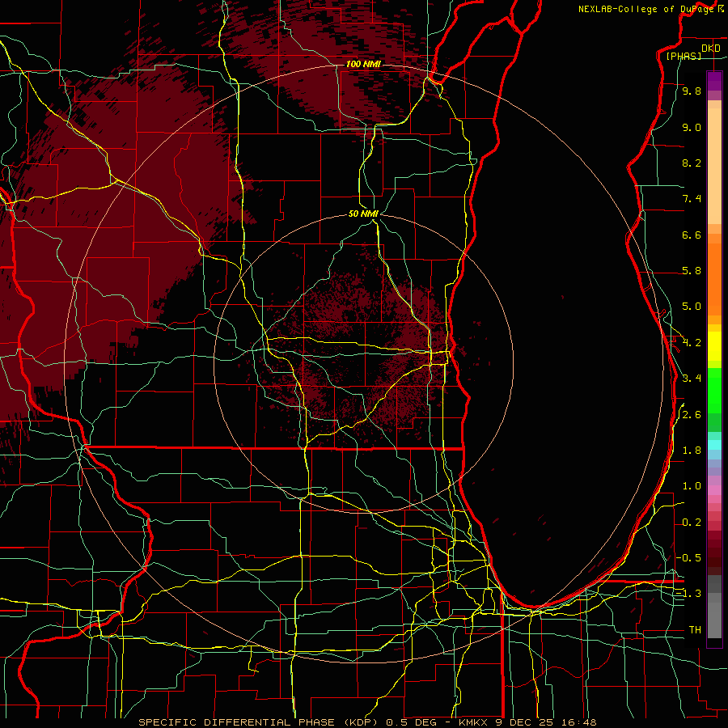This screenshot has height=728, width=728.
Task: Click the 6.6 scale value
Action: pos(692,235)
